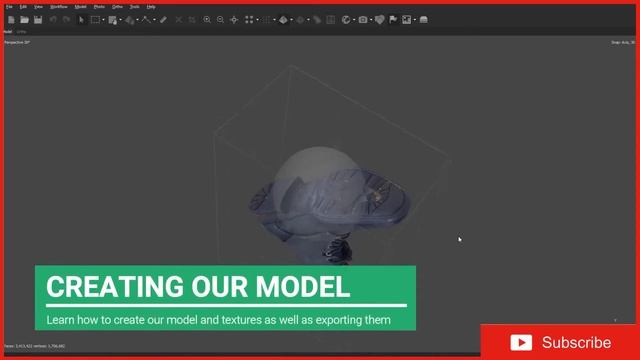Viewport: 640px width, 360px height.
Task: Toggle the Show Markers flag icon
Action: pos(393,20)
